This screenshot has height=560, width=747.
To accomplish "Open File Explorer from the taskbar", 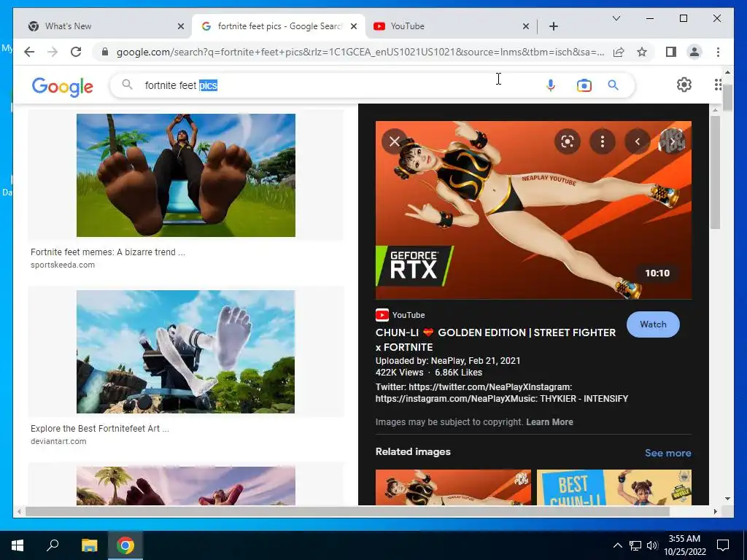I will point(89,545).
